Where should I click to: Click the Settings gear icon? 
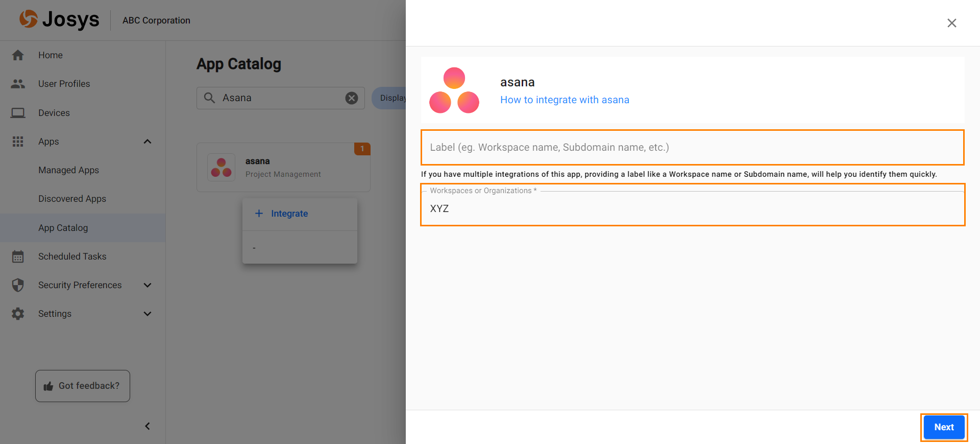point(18,314)
